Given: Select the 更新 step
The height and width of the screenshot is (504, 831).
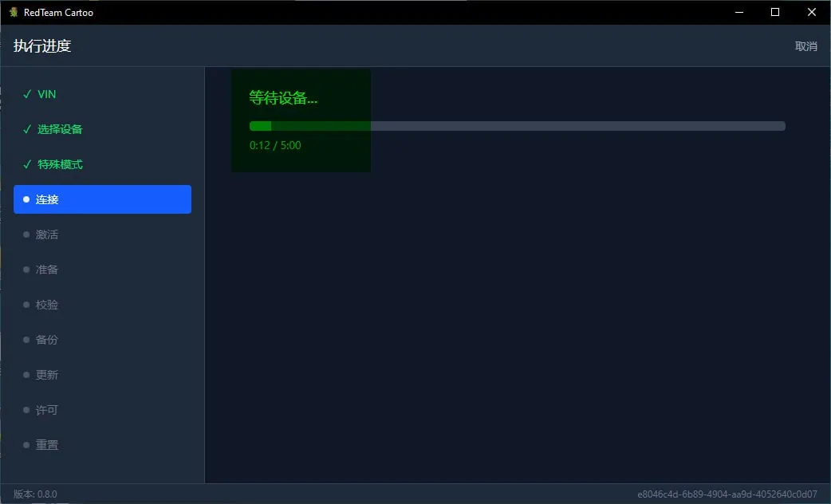Looking at the screenshot, I should tap(102, 375).
